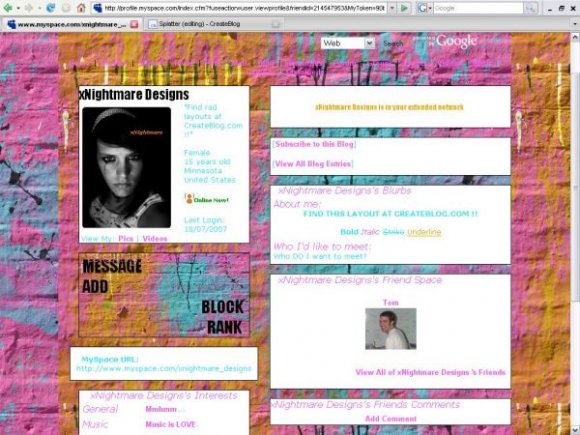Click the forward arrow navigation icon
Image resolution: width=580 pixels, height=435 pixels.
[28, 7]
